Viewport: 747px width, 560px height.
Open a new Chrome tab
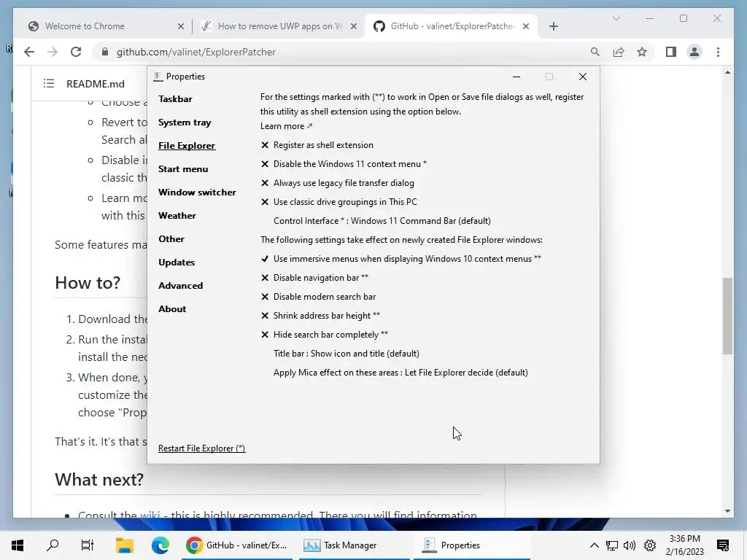click(x=554, y=27)
